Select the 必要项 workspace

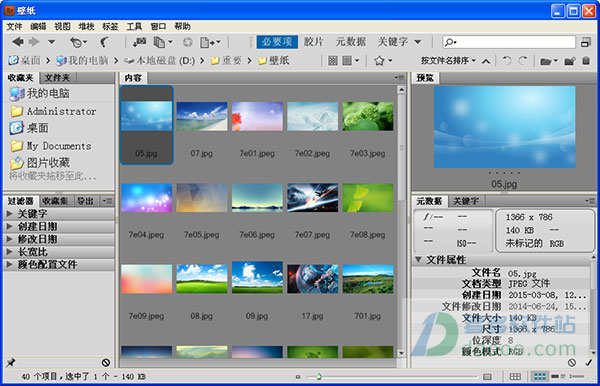(x=277, y=42)
